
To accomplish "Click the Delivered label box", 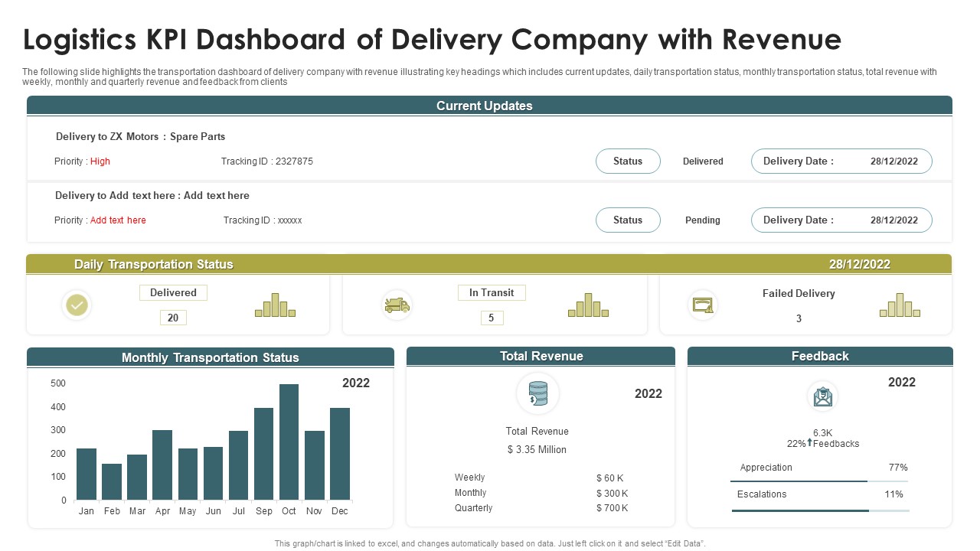I will coord(173,293).
